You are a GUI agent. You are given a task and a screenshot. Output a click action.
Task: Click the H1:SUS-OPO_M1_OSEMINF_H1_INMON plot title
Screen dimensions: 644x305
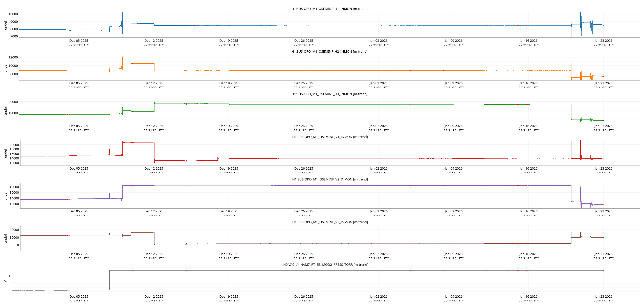(x=329, y=9)
